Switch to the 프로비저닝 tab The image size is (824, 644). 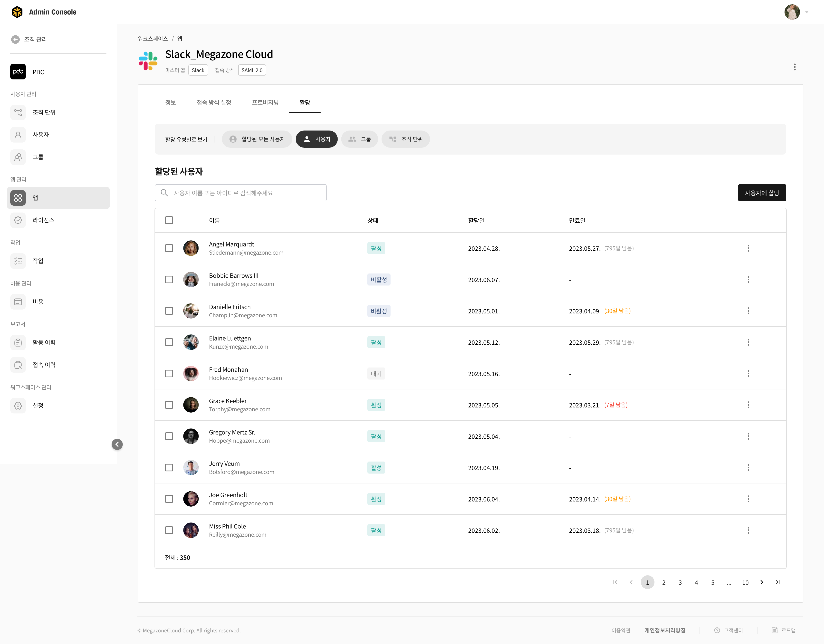[265, 102]
